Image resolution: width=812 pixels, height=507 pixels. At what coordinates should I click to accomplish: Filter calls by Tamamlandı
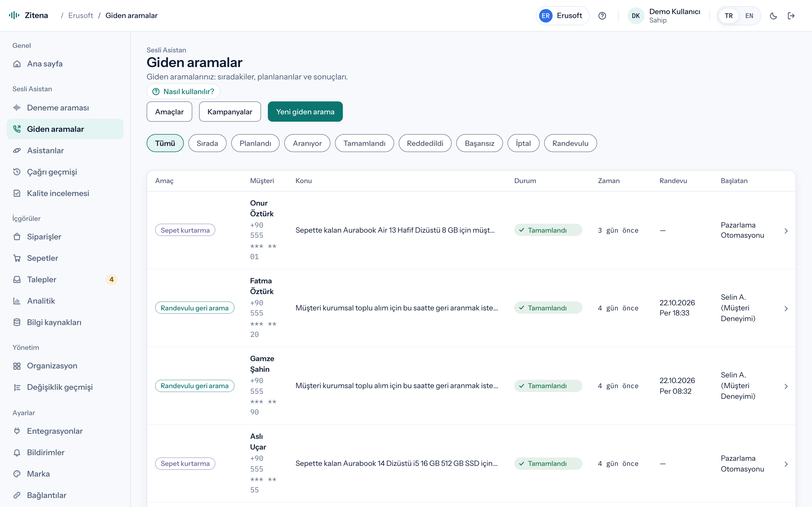click(x=364, y=143)
